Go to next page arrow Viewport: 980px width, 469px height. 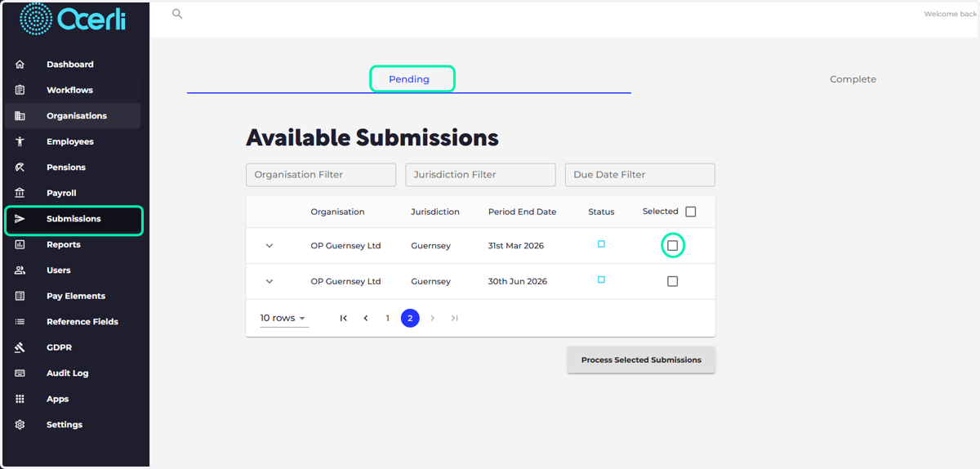tap(433, 318)
